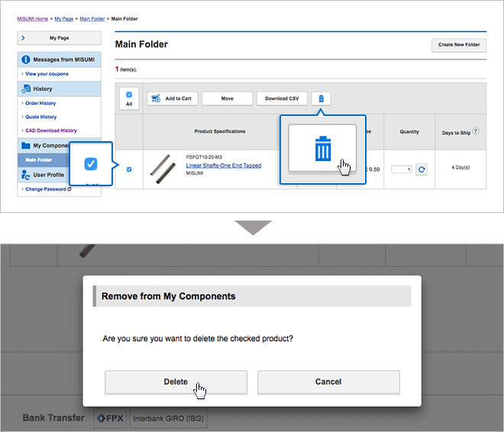Click the Add to Cart button
Screen dimensions: 504x432
[172, 98]
